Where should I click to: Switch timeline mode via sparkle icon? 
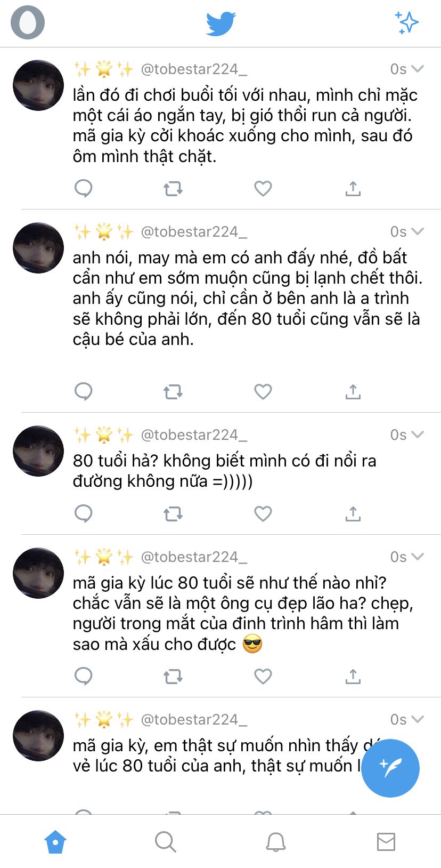point(407,22)
